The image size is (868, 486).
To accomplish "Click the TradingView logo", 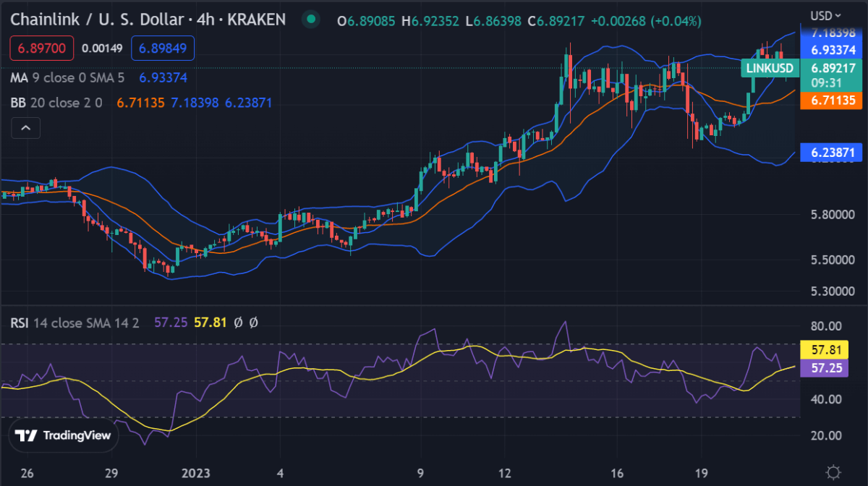I will (x=64, y=435).
